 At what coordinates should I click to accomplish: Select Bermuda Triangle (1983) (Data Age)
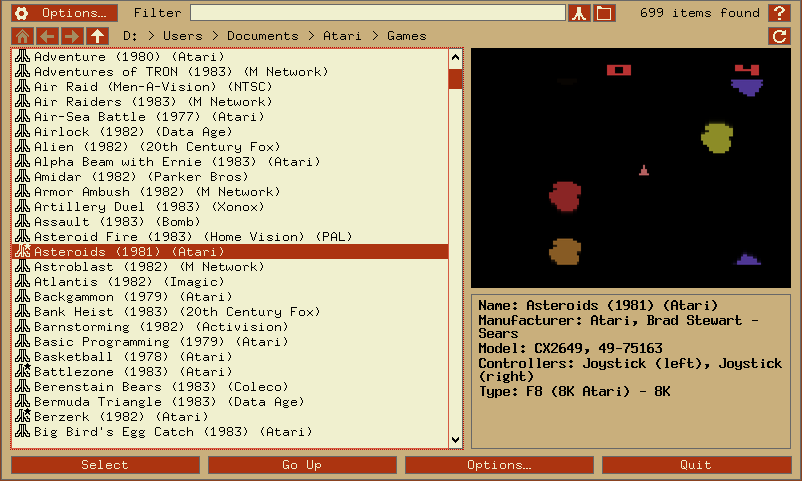[230, 402]
